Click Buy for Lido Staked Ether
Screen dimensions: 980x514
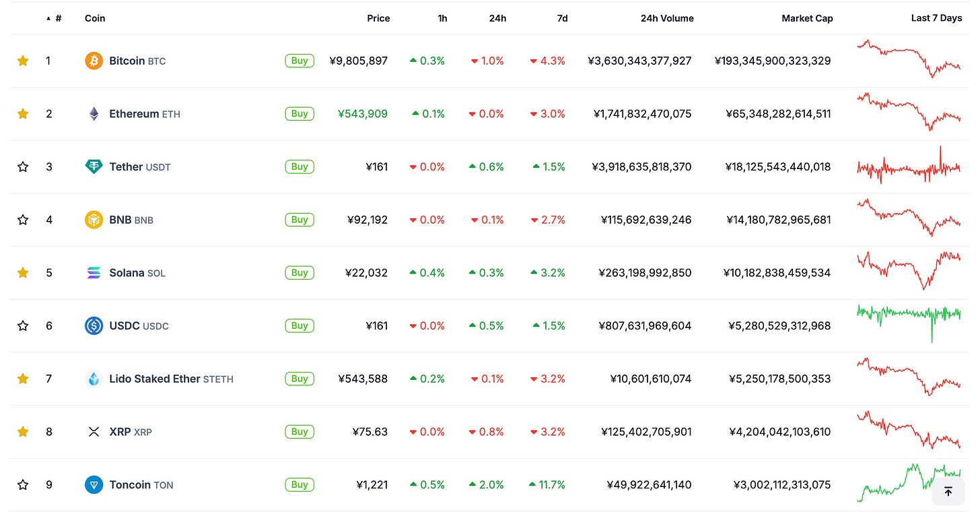click(300, 379)
